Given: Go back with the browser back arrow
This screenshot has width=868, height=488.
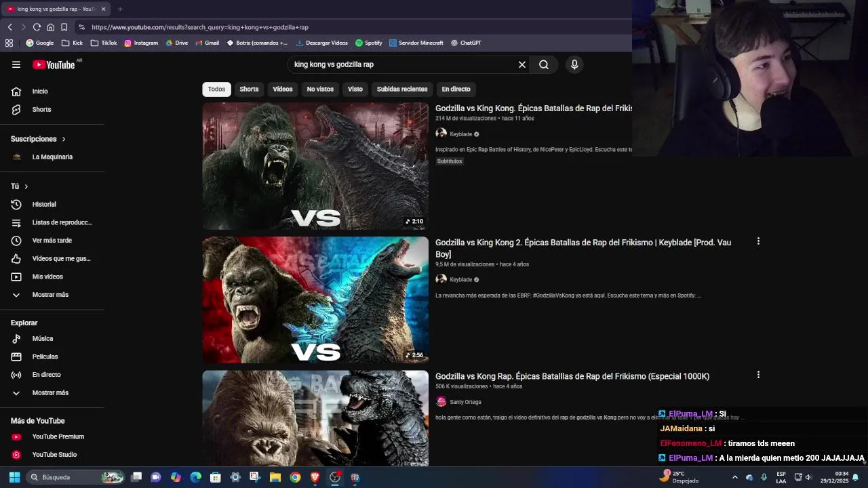Looking at the screenshot, I should coord(9,27).
